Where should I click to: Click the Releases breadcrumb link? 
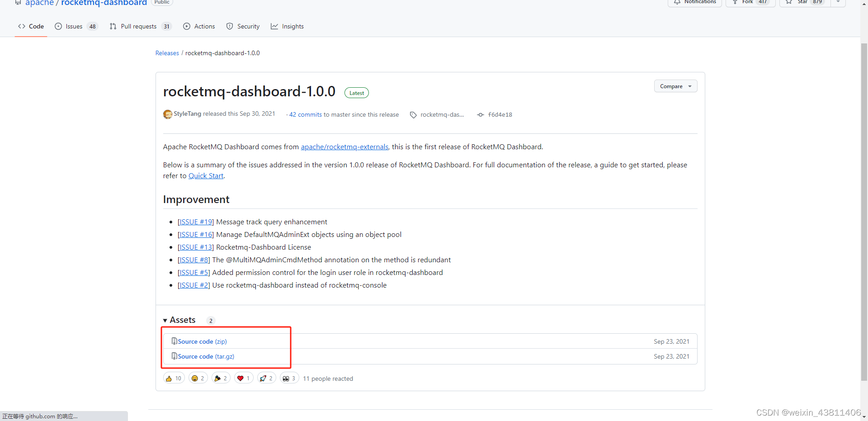167,53
